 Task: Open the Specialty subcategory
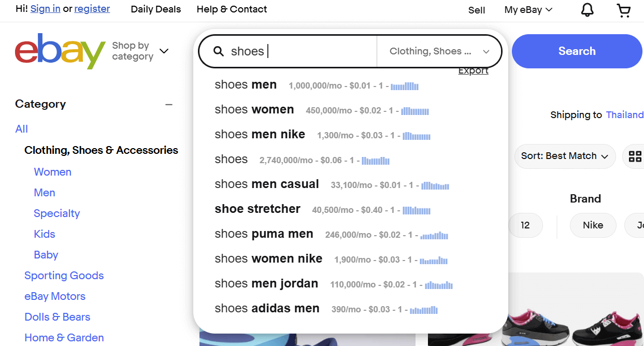pos(57,213)
